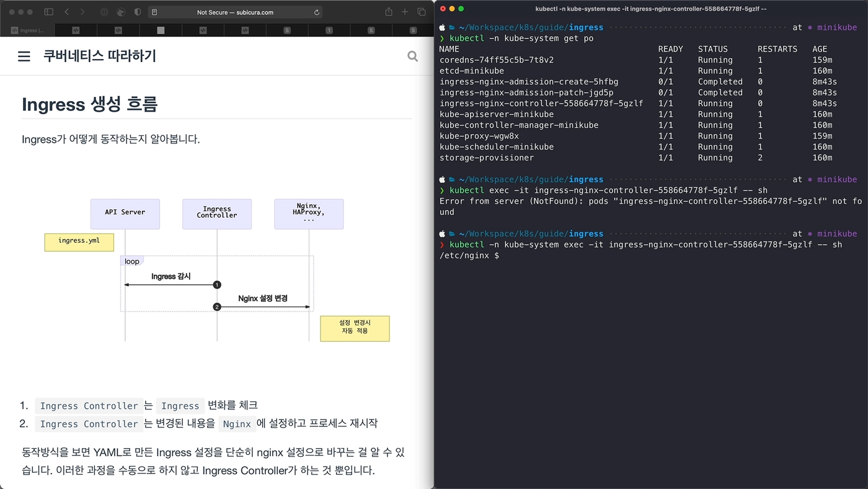Click kube-proxy-wgw8x pod name
The image size is (868, 489).
pos(479,136)
